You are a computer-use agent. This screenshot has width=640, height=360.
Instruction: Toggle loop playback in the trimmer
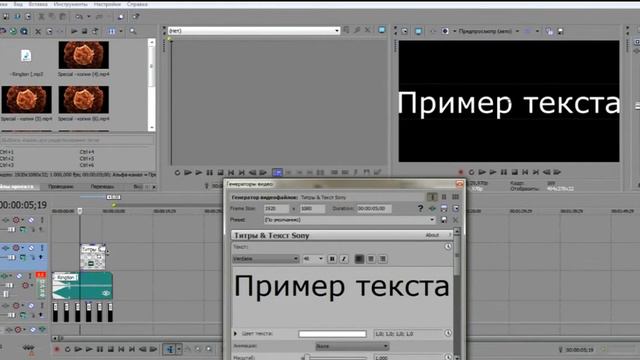[x=177, y=173]
